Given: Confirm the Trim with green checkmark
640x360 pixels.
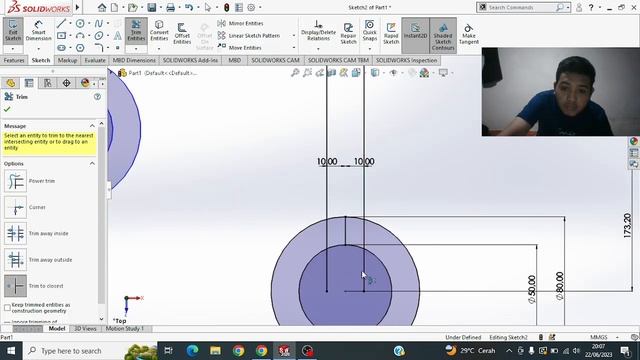Looking at the screenshot, I should [7, 109].
